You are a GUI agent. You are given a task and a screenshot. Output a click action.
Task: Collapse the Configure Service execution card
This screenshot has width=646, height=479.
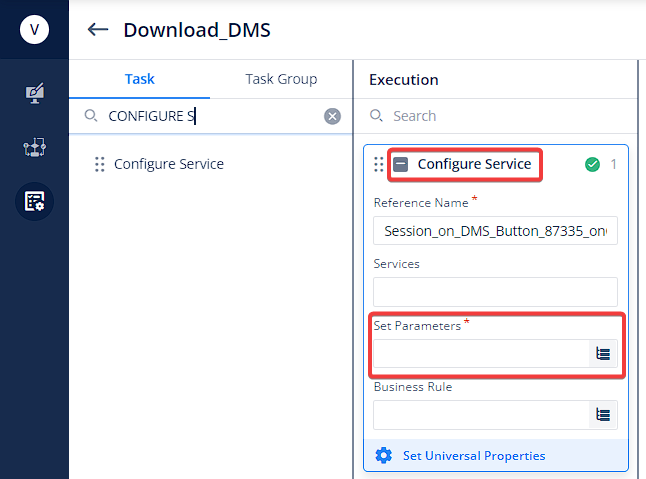click(400, 164)
